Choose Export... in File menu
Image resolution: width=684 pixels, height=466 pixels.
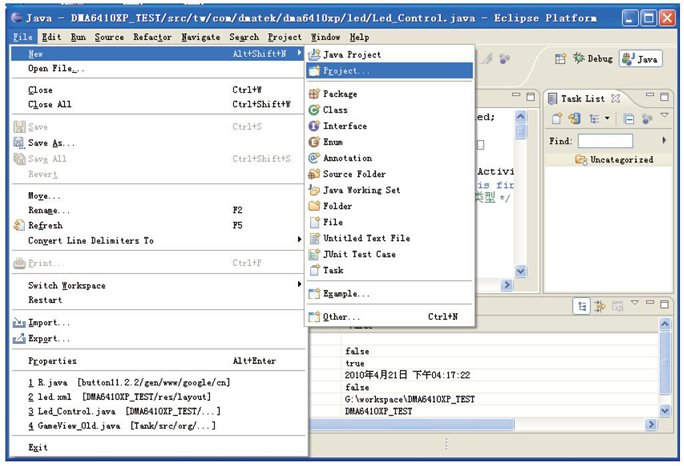[157, 339]
